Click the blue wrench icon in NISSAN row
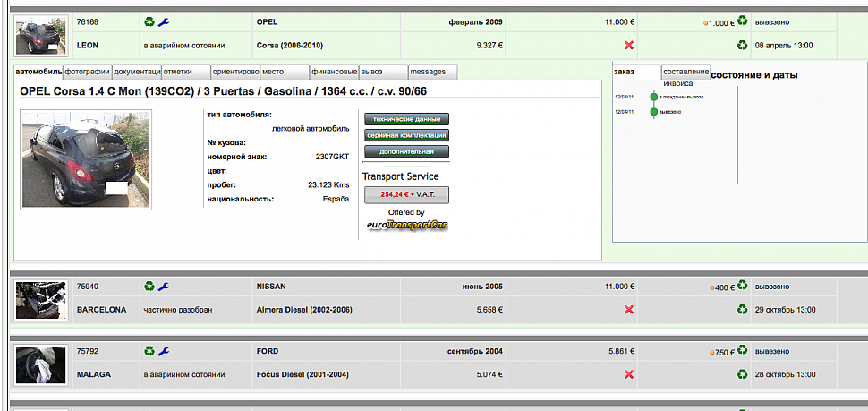Screen dimensions: 868x411 tap(163, 287)
